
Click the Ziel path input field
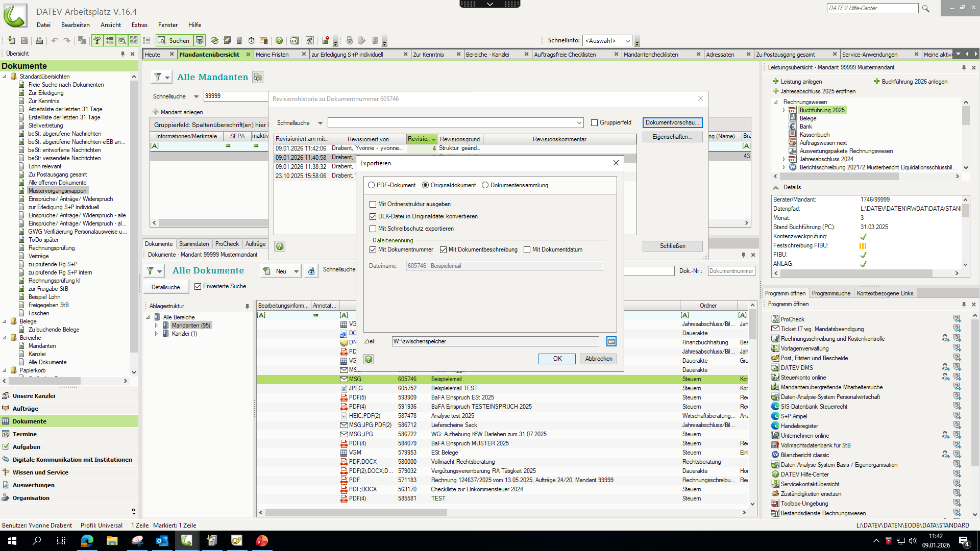click(x=495, y=341)
